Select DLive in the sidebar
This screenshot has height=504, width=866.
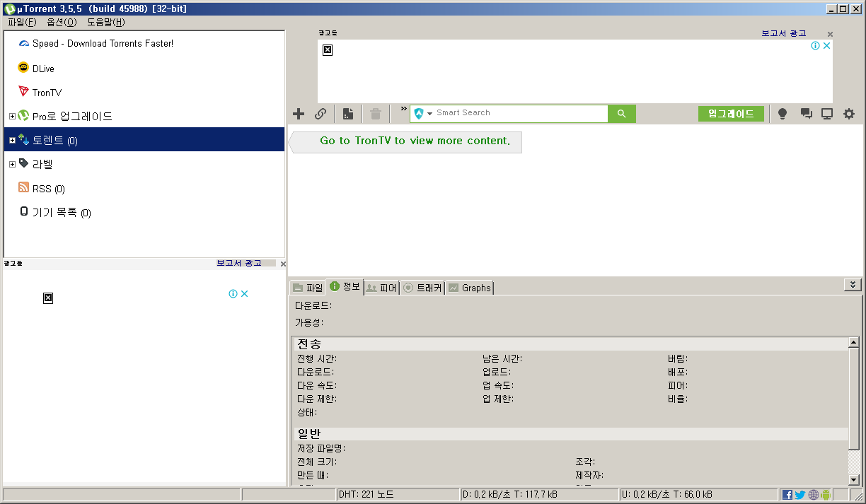point(43,69)
